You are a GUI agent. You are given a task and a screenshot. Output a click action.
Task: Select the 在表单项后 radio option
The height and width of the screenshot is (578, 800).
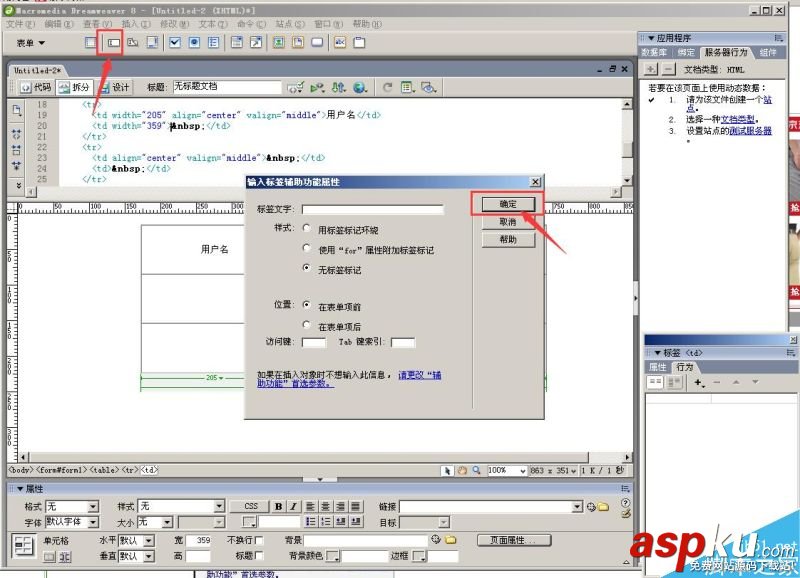point(307,325)
